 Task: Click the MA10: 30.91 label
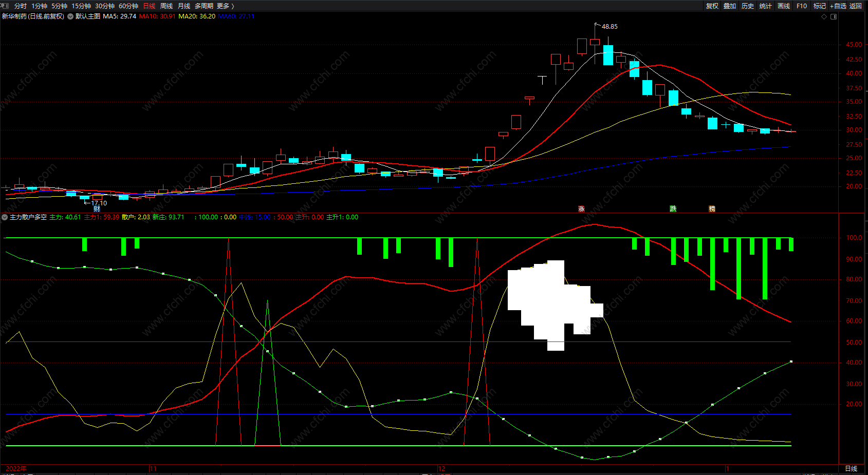click(157, 16)
